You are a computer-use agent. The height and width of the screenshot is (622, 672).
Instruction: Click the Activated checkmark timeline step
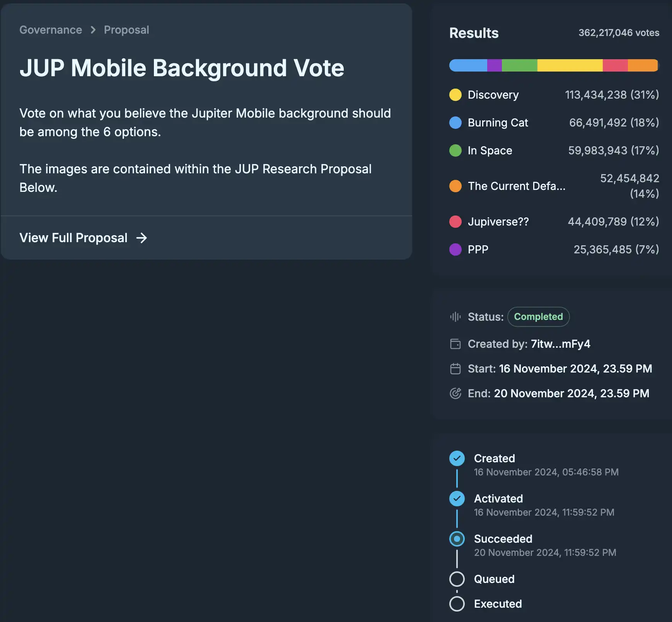[457, 499]
